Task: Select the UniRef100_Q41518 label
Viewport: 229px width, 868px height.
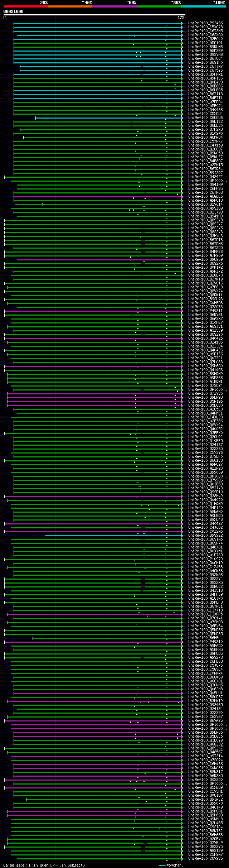Action: (x=205, y=591)
